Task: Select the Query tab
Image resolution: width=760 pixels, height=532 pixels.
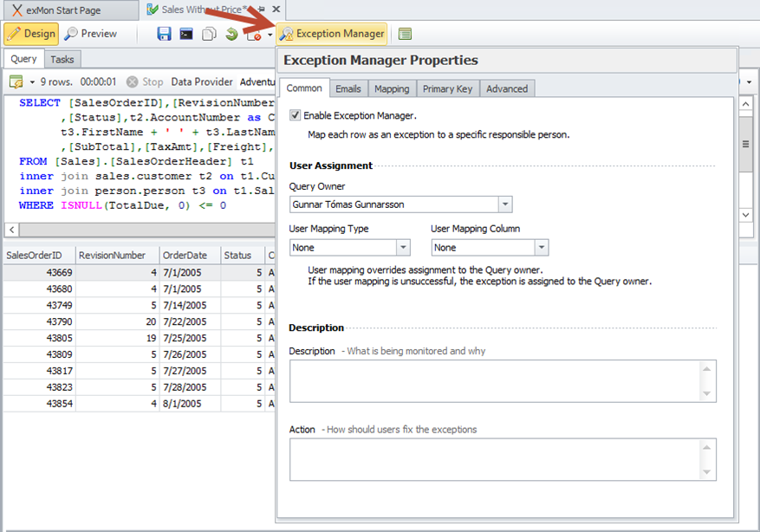Action: pyautogui.click(x=23, y=59)
